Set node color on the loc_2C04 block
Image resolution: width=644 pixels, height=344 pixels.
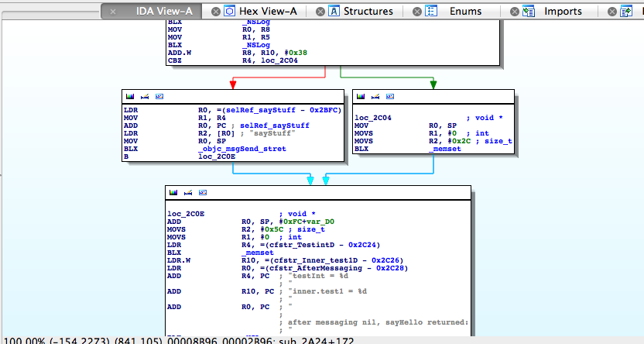[361, 97]
